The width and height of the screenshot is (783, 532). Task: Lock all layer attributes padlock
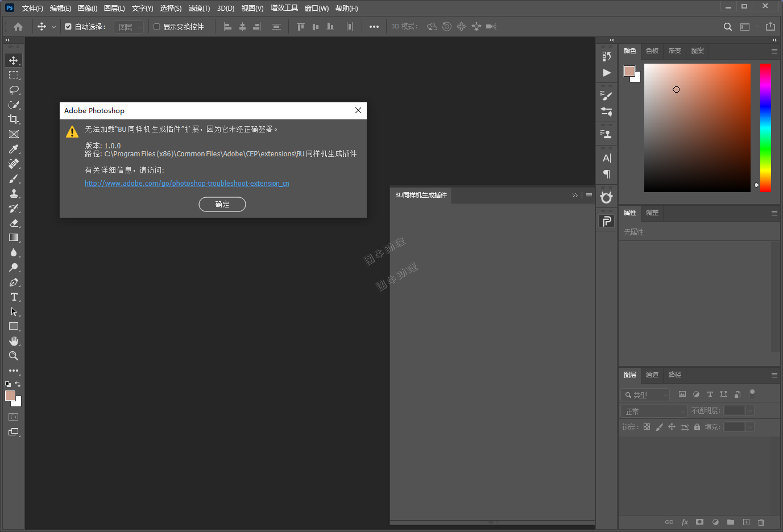pyautogui.click(x=697, y=427)
